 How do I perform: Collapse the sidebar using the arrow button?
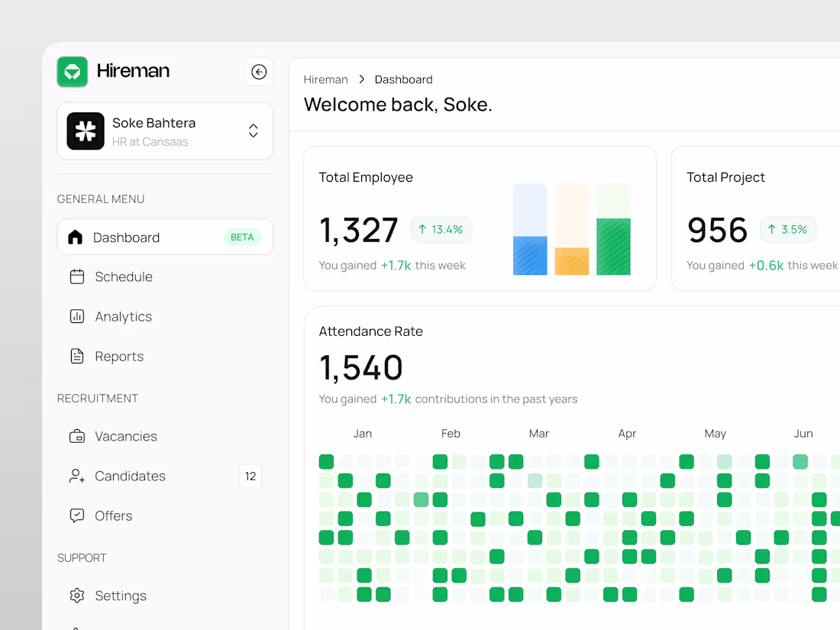259,71
